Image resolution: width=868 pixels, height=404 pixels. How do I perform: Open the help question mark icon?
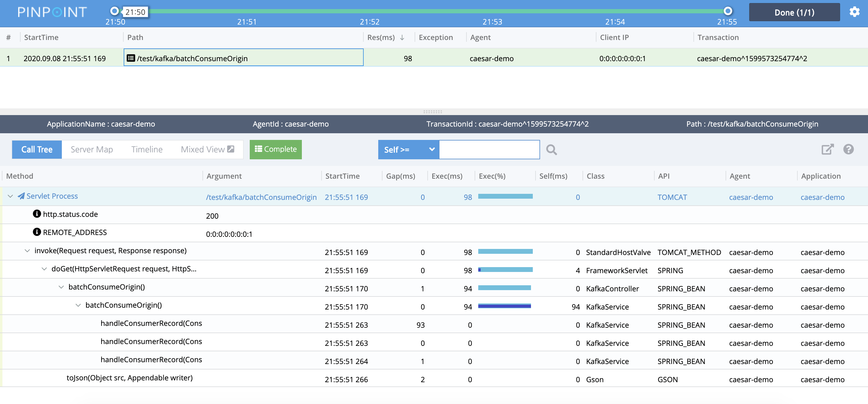848,149
